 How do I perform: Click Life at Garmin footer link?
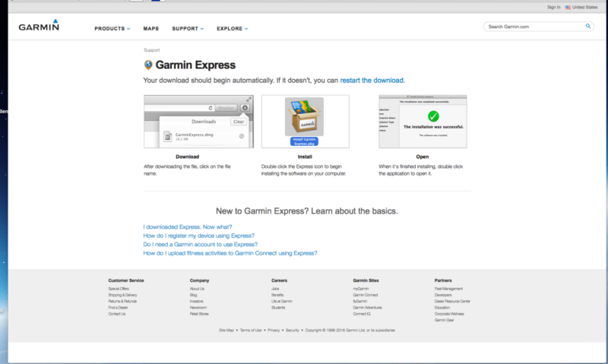(x=282, y=301)
